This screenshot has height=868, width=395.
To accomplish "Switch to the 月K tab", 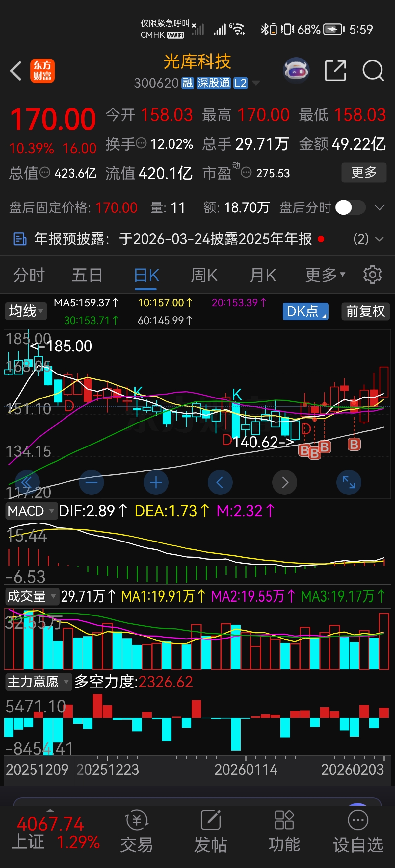I will click(x=263, y=275).
